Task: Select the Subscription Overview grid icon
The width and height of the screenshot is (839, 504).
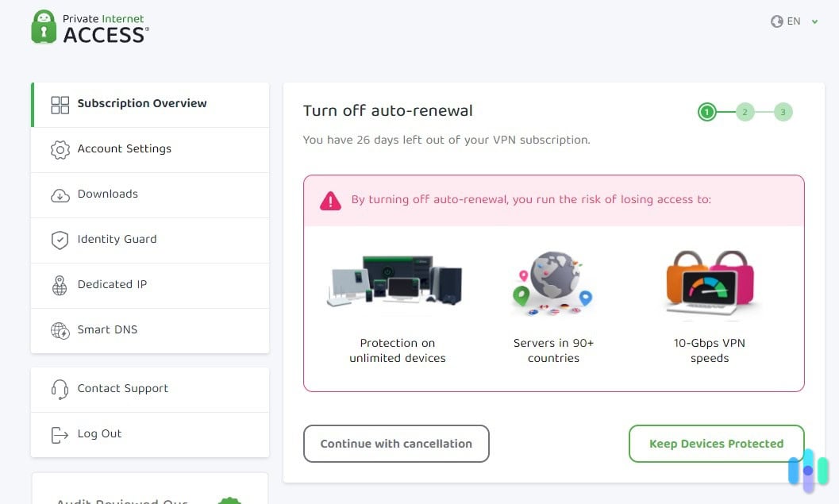Action: tap(60, 103)
